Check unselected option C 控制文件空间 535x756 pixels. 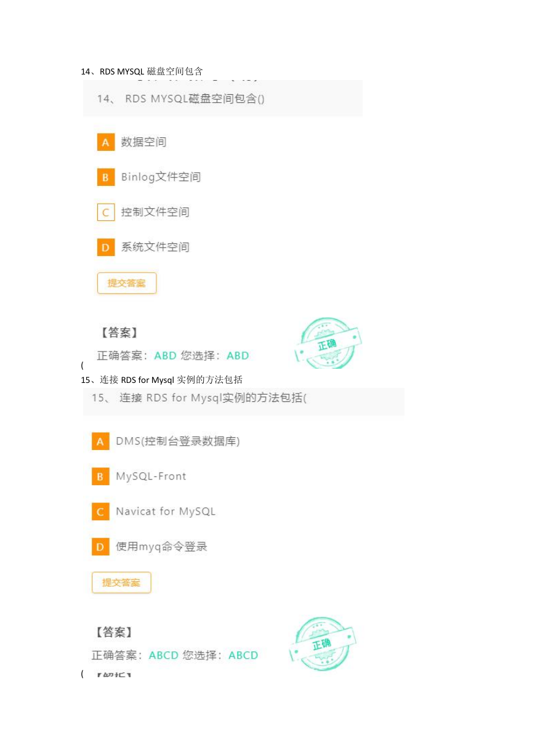tap(106, 212)
